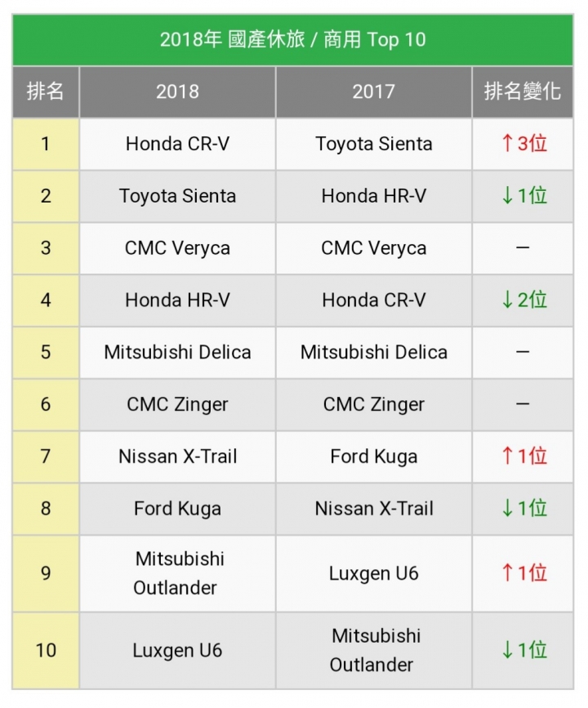Click the green down 1位 indicator in rank 10 row
This screenshot has height=708, width=588.
[x=523, y=650]
